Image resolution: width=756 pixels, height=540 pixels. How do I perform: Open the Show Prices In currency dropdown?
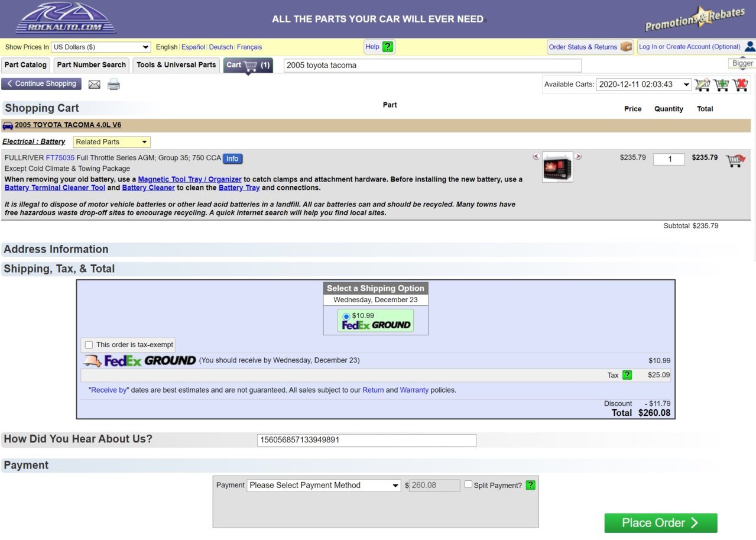[100, 47]
